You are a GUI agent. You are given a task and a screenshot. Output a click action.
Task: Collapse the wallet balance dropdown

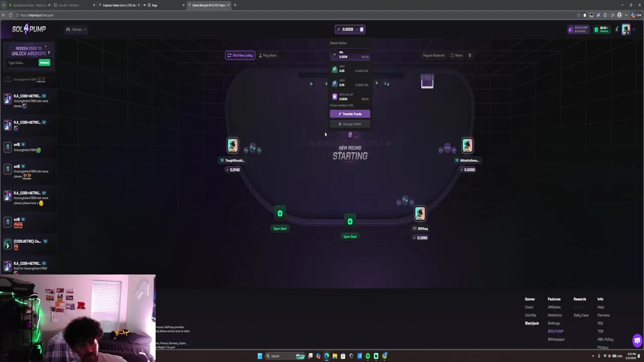click(357, 29)
